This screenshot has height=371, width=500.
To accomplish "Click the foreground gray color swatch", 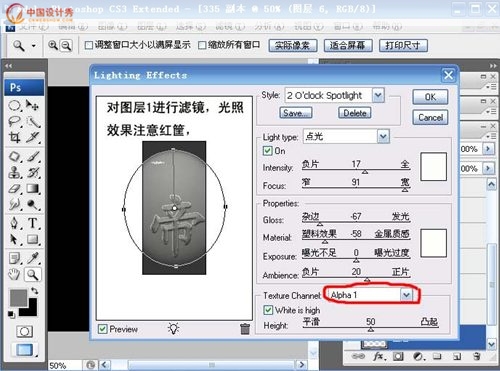I will click(18, 298).
